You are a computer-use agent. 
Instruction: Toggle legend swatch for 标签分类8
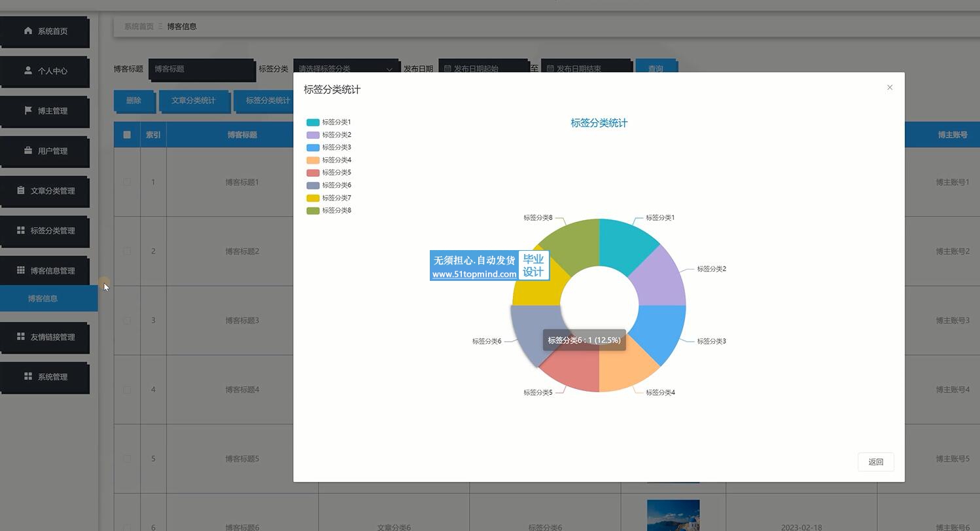coord(313,210)
